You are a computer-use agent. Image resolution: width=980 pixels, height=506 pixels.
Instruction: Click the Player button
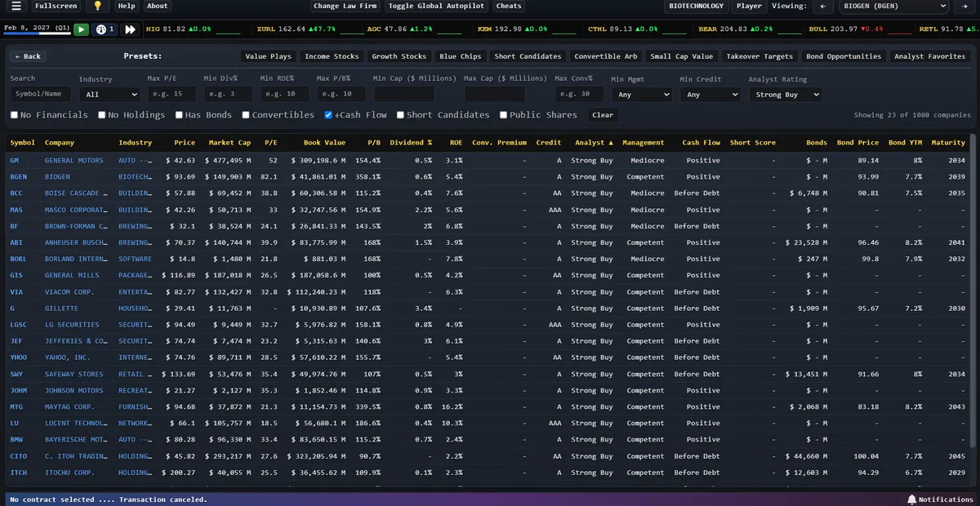point(749,6)
